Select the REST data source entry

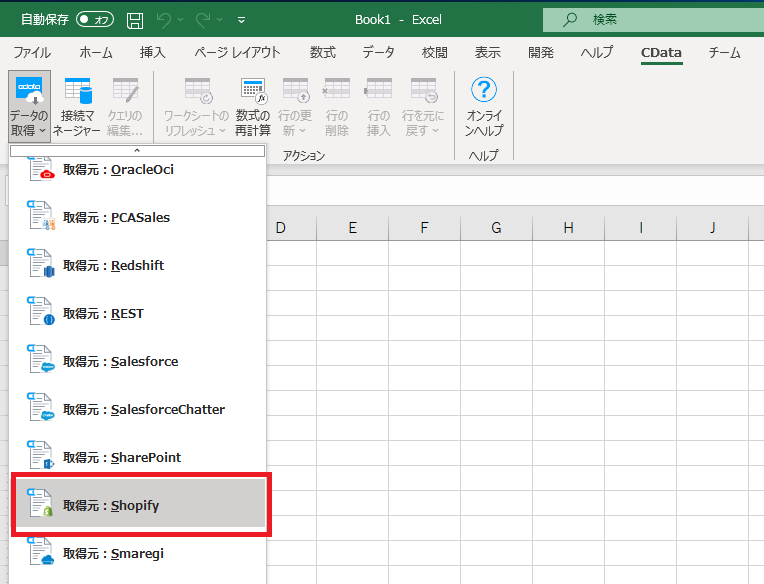point(137,313)
